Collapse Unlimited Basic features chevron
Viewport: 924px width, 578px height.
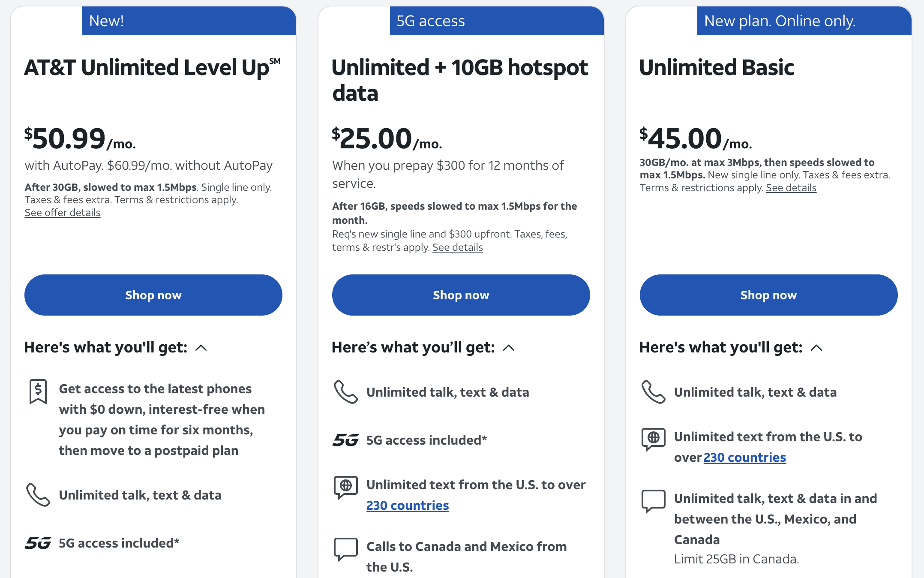[x=816, y=348]
